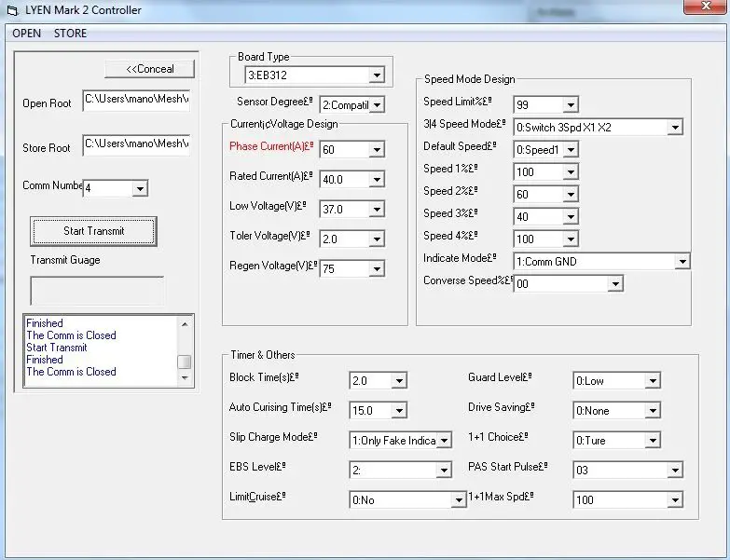
Task: Open the Speed 4% dropdown
Action: pyautogui.click(x=571, y=239)
